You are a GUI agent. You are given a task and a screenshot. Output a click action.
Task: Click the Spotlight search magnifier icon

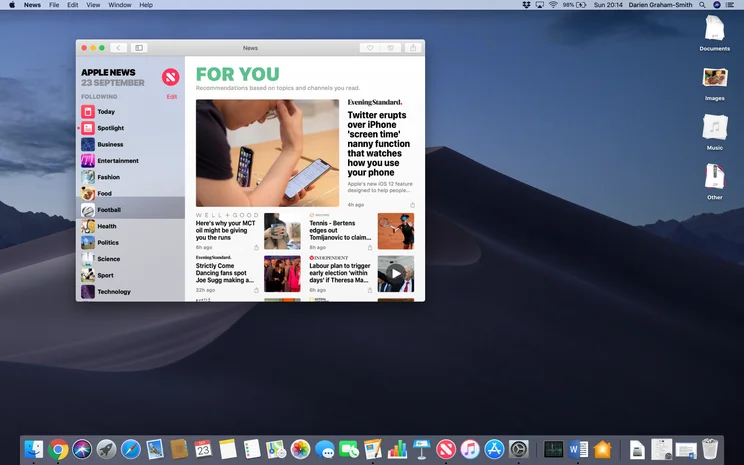702,5
